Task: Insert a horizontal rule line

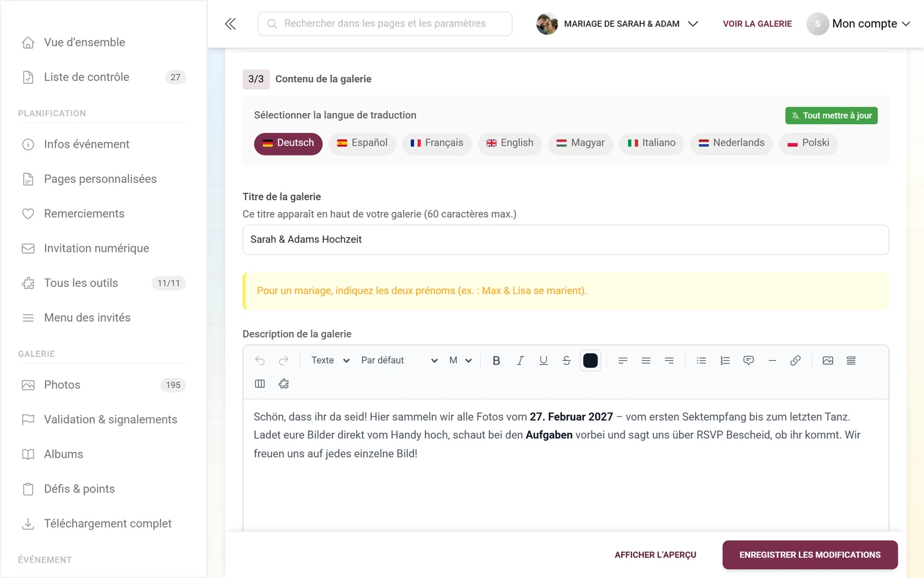Action: coord(772,361)
